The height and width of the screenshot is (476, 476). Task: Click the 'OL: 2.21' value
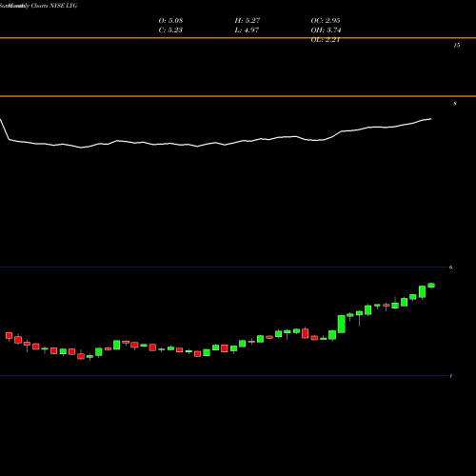326,40
